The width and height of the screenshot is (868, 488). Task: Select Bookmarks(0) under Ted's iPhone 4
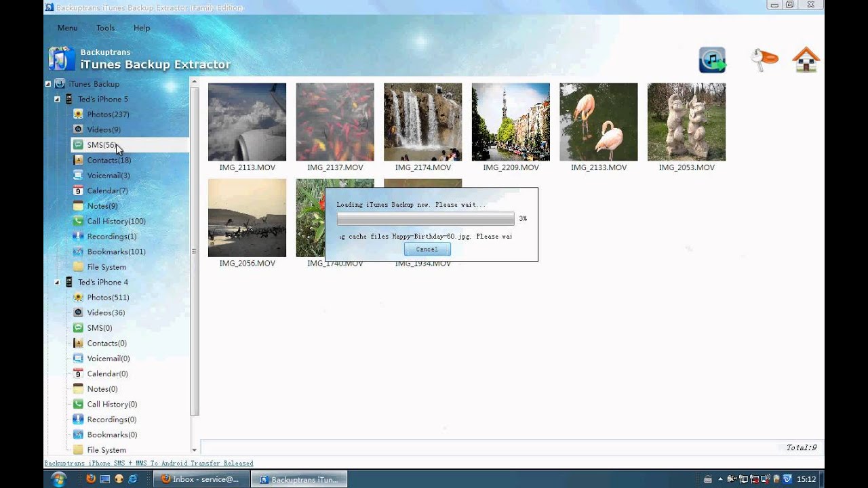[x=112, y=434]
